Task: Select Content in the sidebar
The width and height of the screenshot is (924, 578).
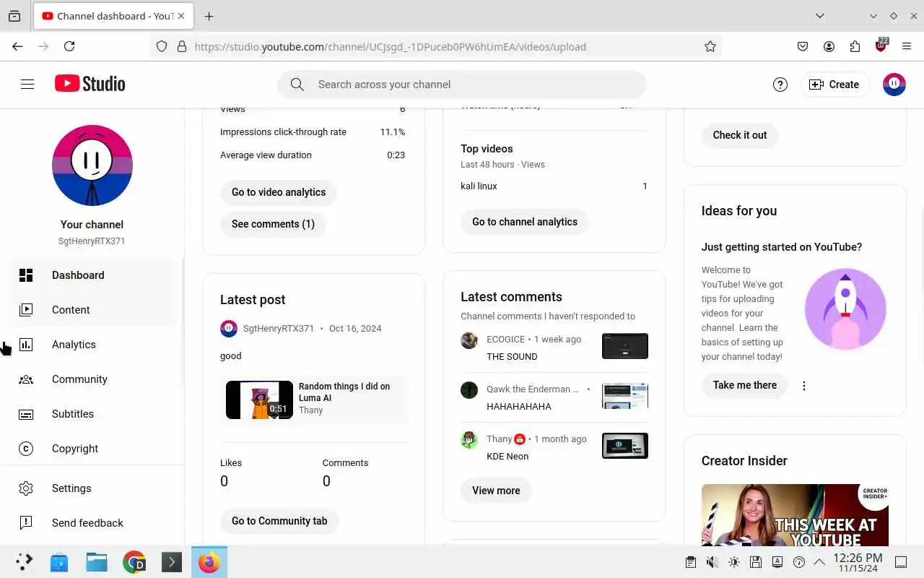Action: tap(92, 310)
